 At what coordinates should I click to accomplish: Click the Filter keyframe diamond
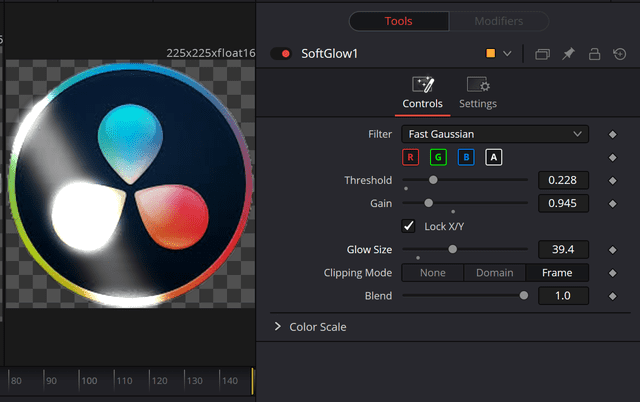coord(613,134)
